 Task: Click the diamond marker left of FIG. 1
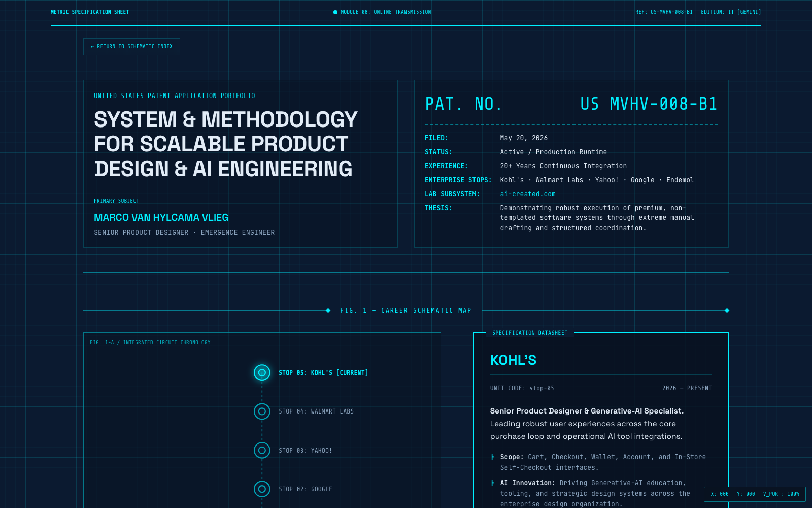coord(328,311)
